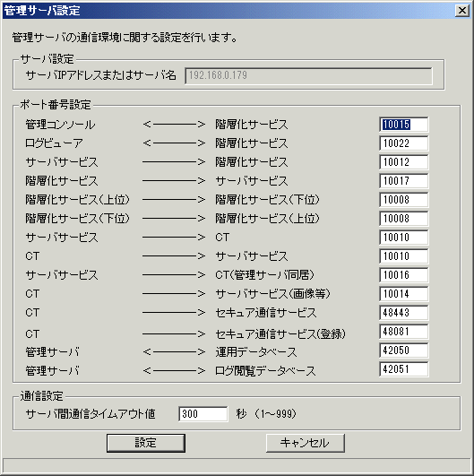Click the 秒 (1~999) range text

(x=266, y=414)
